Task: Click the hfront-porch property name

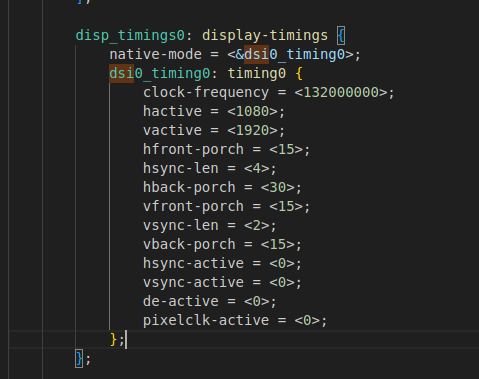Action: pos(193,149)
